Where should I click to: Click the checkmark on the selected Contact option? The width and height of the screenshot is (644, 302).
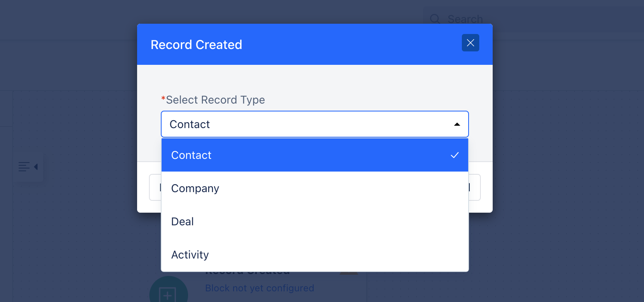[x=455, y=155]
